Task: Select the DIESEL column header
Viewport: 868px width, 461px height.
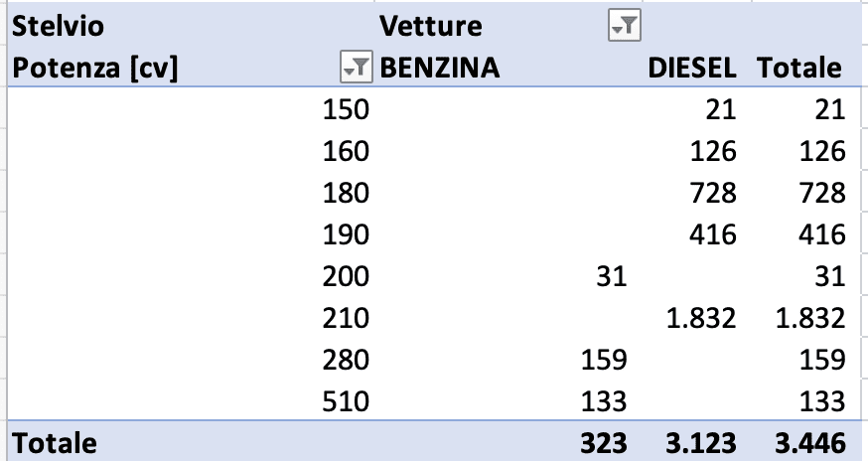Action: pos(692,68)
